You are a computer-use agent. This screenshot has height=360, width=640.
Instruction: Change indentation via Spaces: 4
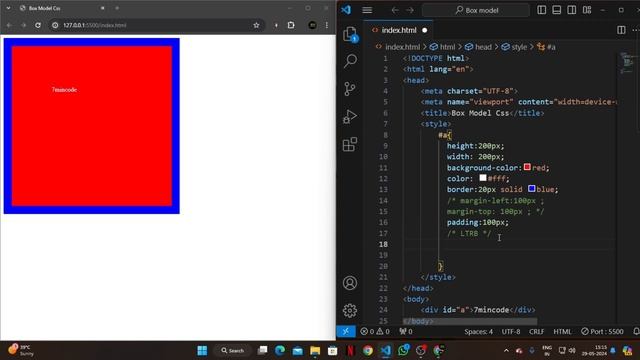pyautogui.click(x=478, y=331)
